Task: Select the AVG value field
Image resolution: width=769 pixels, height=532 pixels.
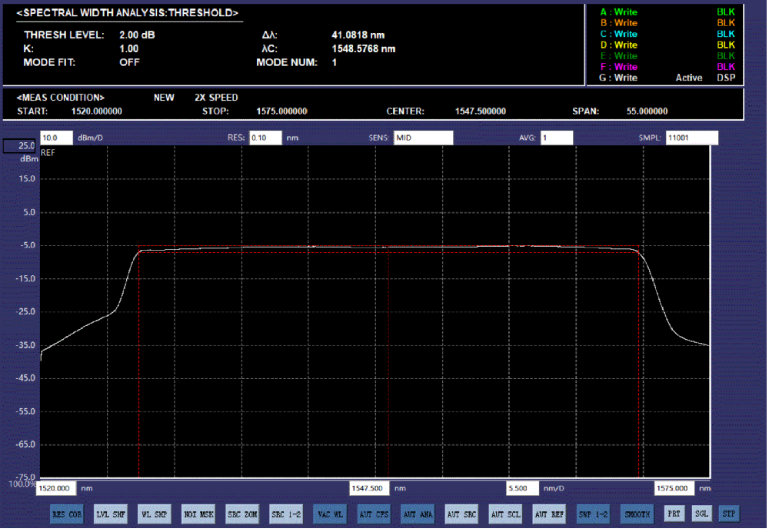Action: [555, 138]
